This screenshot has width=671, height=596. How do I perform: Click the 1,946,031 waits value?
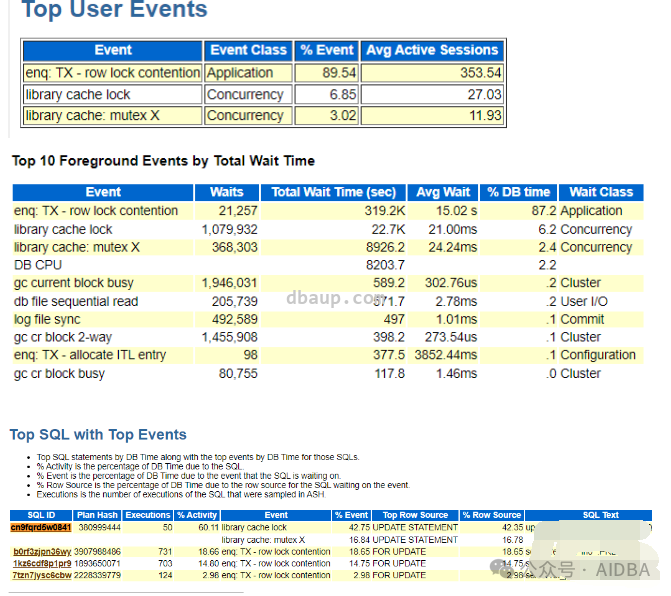click(229, 283)
